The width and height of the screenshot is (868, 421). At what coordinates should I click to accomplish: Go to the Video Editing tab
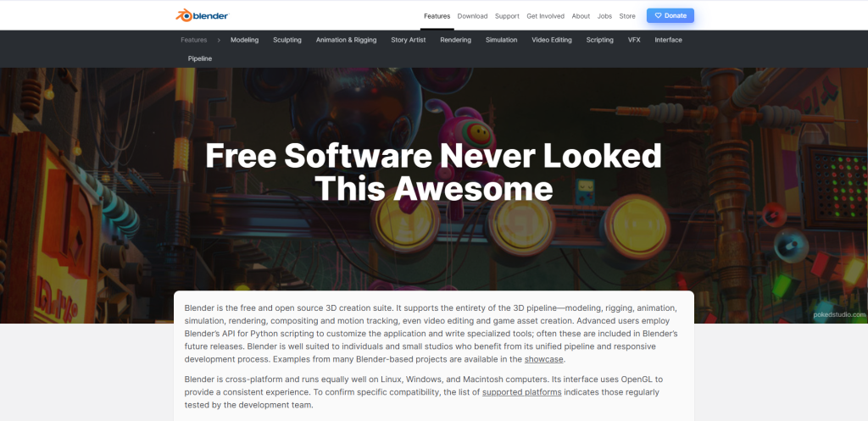coord(552,40)
